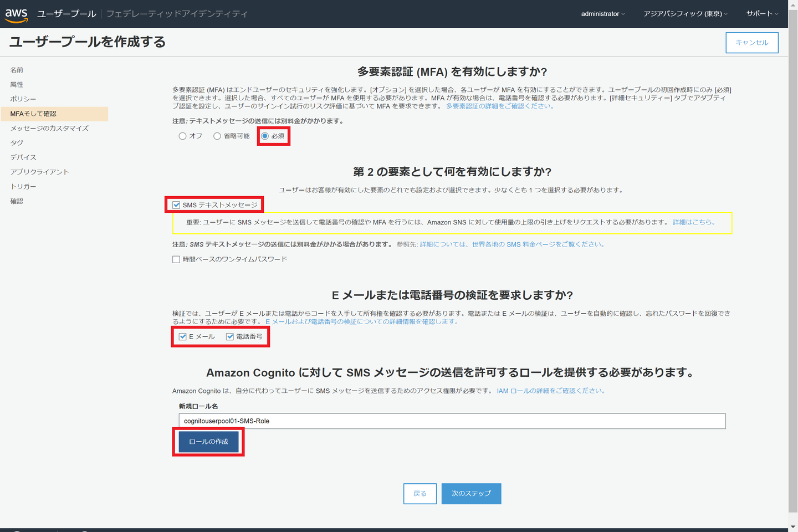Image resolution: width=798 pixels, height=532 pixels.
Task: Click the 新規ロール名 input field
Action: click(x=452, y=421)
